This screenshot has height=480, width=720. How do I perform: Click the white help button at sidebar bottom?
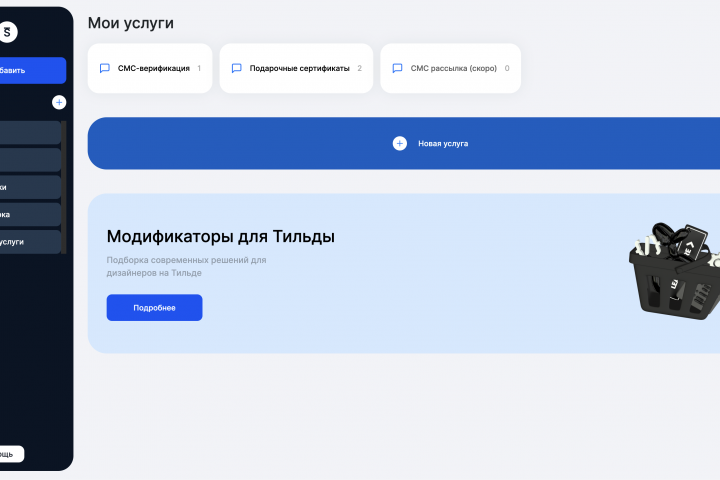[x=12, y=454]
